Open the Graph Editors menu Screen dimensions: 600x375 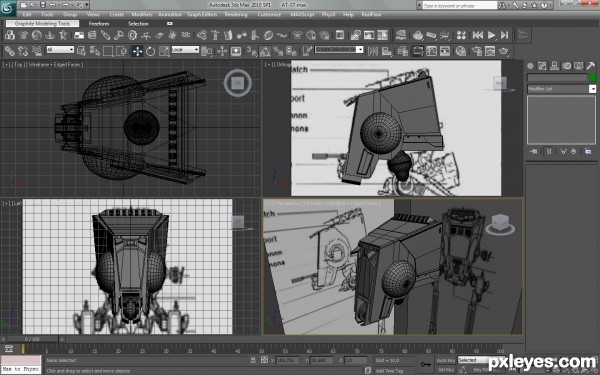(202, 15)
